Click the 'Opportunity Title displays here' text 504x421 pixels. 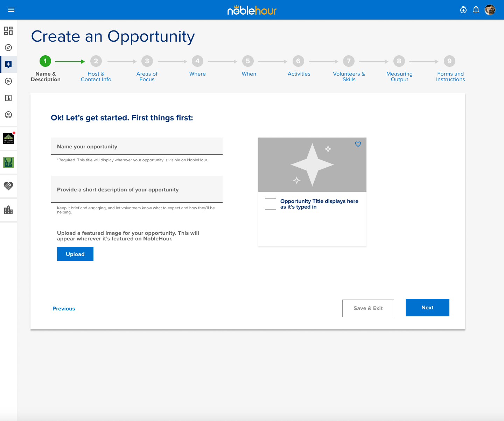(x=319, y=204)
